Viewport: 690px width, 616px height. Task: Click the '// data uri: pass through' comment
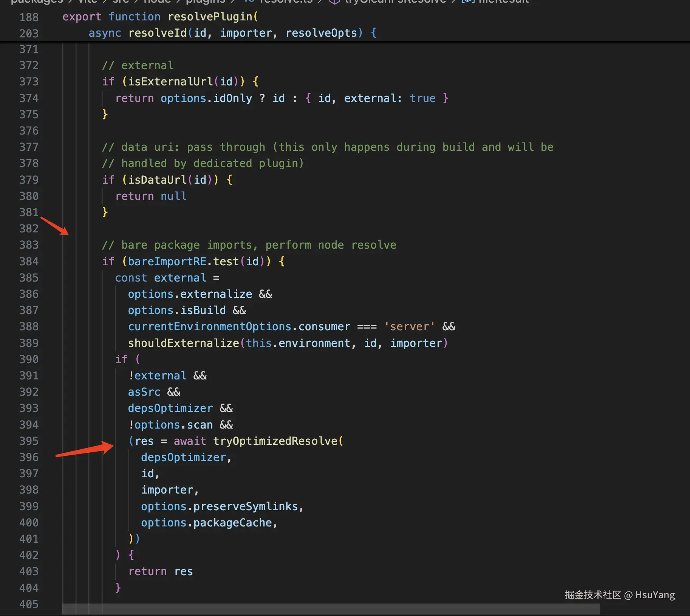pyautogui.click(x=328, y=147)
